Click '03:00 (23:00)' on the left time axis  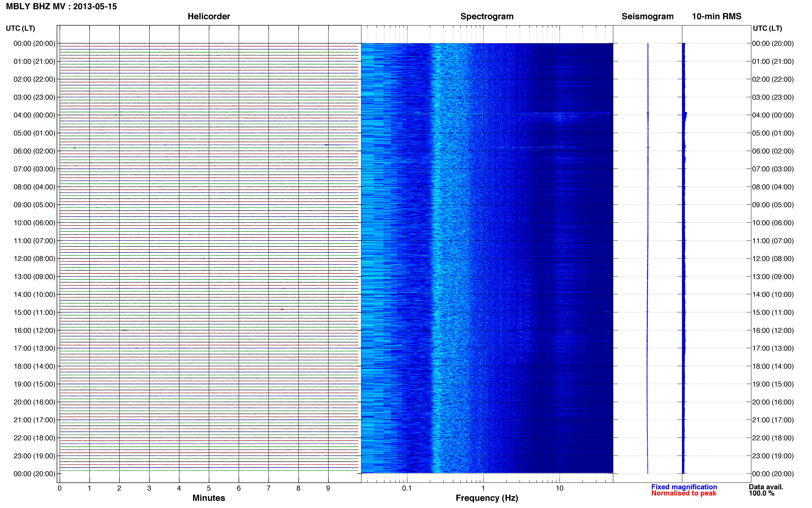[34, 97]
